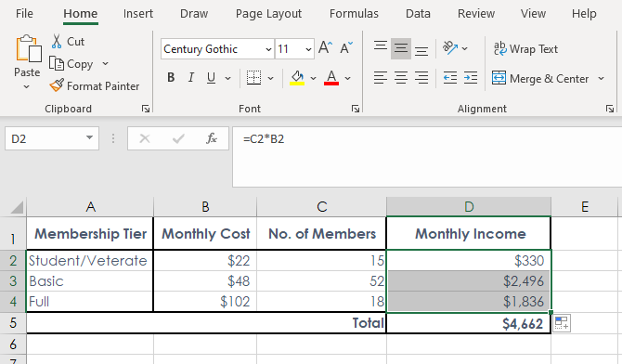
Task: Open the Century Gothic font dropdown
Action: (268, 49)
